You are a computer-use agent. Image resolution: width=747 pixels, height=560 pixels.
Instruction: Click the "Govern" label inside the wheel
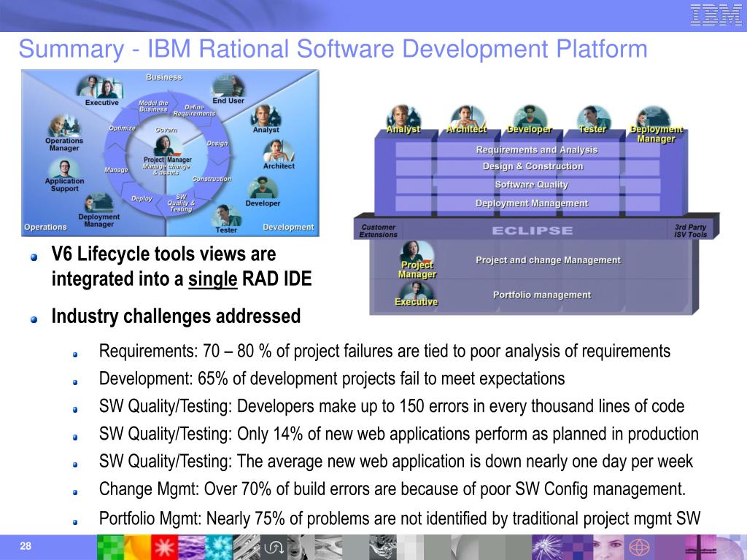[166, 130]
